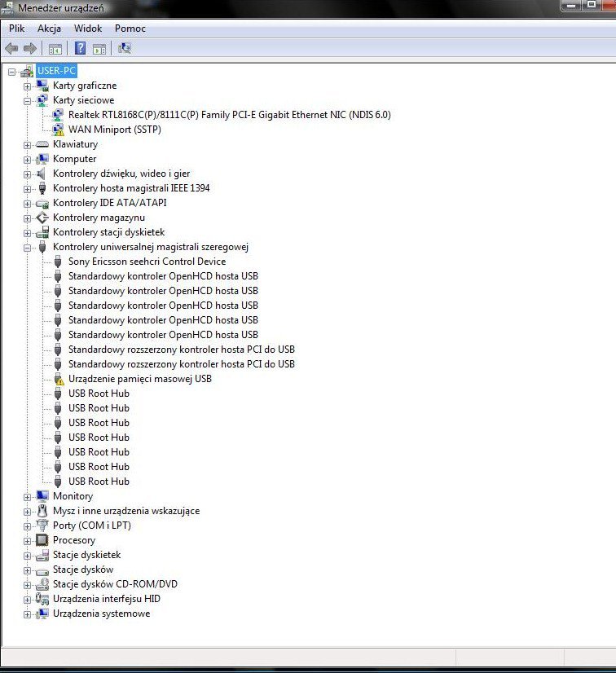Click the mouse icon for Mysz i inne urządzenia
Image resolution: width=616 pixels, height=673 pixels.
42,511
